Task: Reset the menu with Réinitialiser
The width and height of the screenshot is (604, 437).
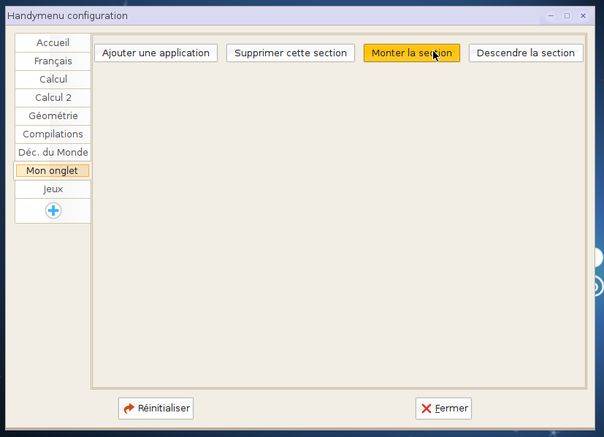Action: click(x=156, y=408)
